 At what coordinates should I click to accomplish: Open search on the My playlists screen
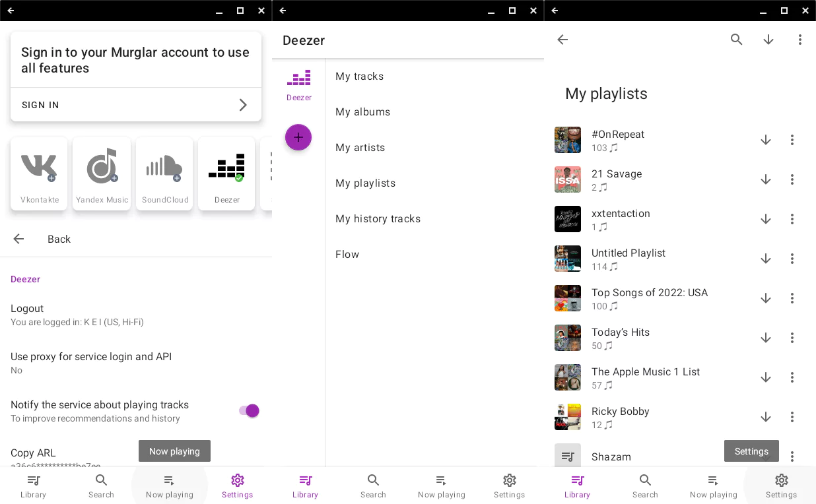tap(737, 40)
